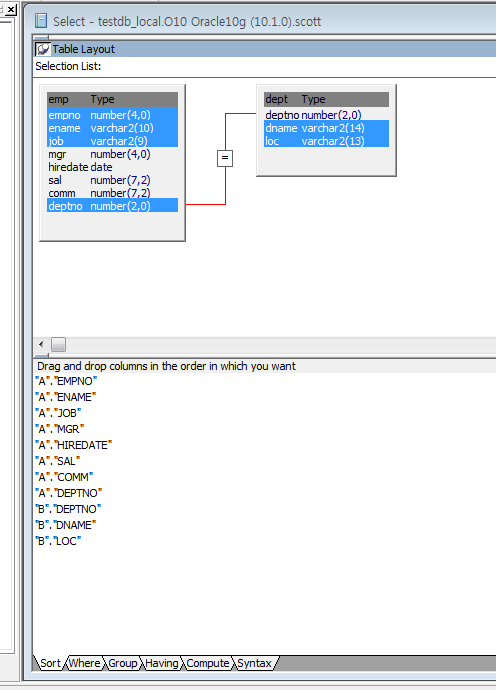The width and height of the screenshot is (496, 690).
Task: Select "A"."ENAME" in sort column list
Action: pyautogui.click(x=66, y=397)
